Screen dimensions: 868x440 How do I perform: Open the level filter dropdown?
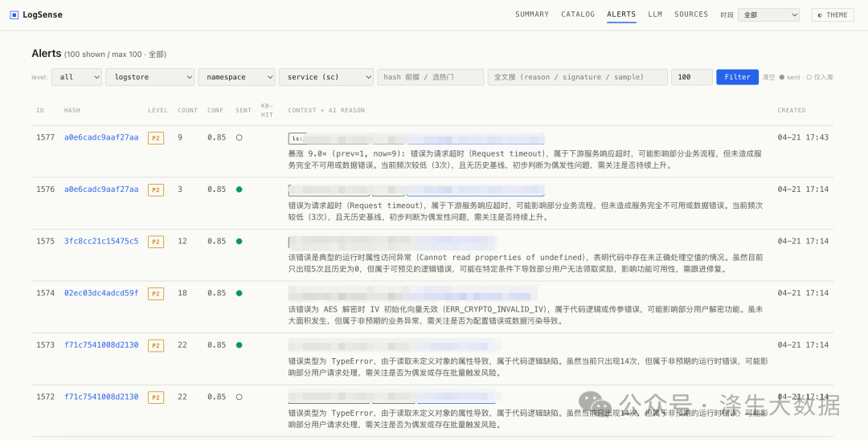[77, 77]
